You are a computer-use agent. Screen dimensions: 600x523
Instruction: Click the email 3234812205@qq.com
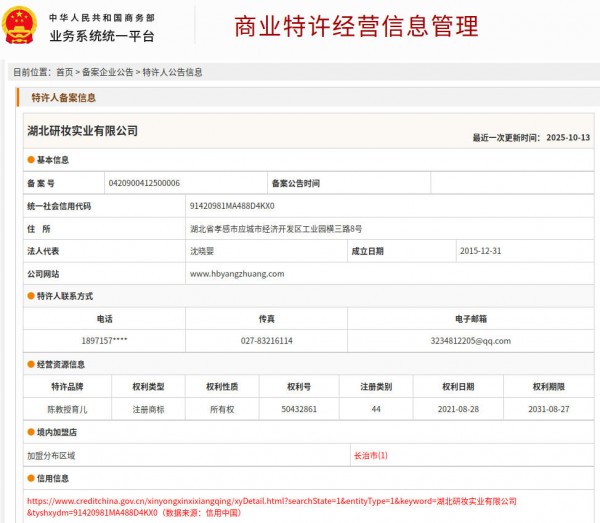coord(470,341)
